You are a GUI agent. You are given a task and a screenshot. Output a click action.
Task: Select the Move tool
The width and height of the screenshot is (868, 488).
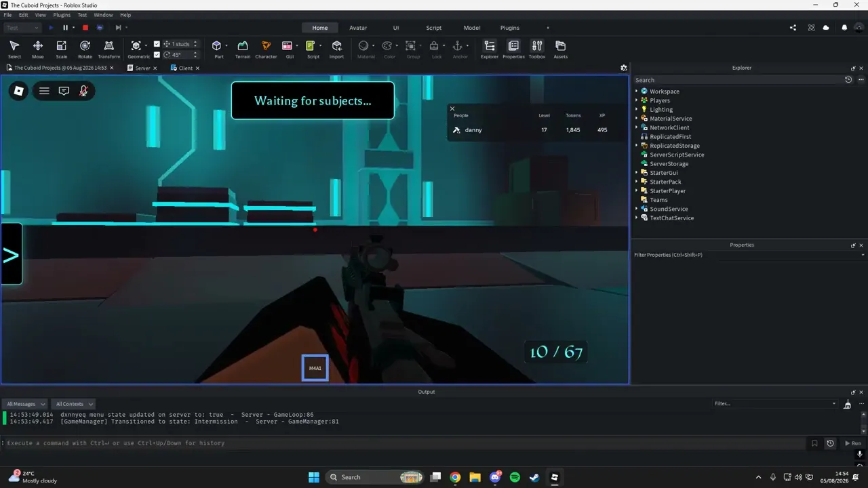coord(38,49)
